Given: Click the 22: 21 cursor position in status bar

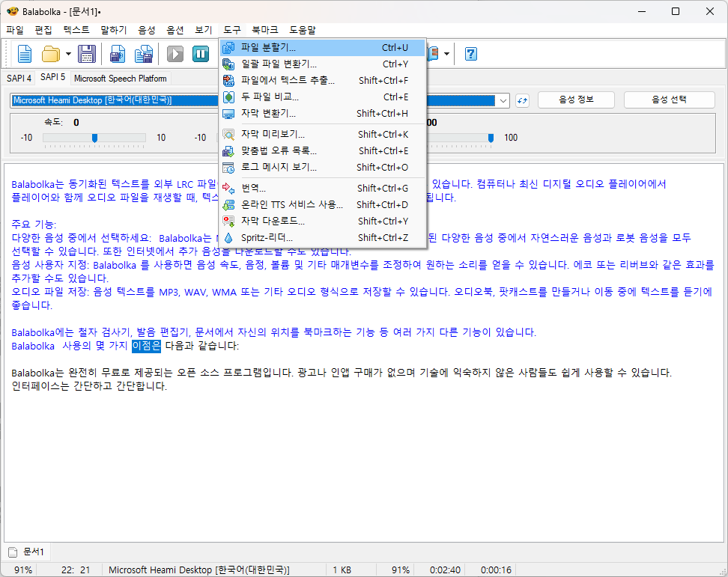Looking at the screenshot, I should click(76, 570).
